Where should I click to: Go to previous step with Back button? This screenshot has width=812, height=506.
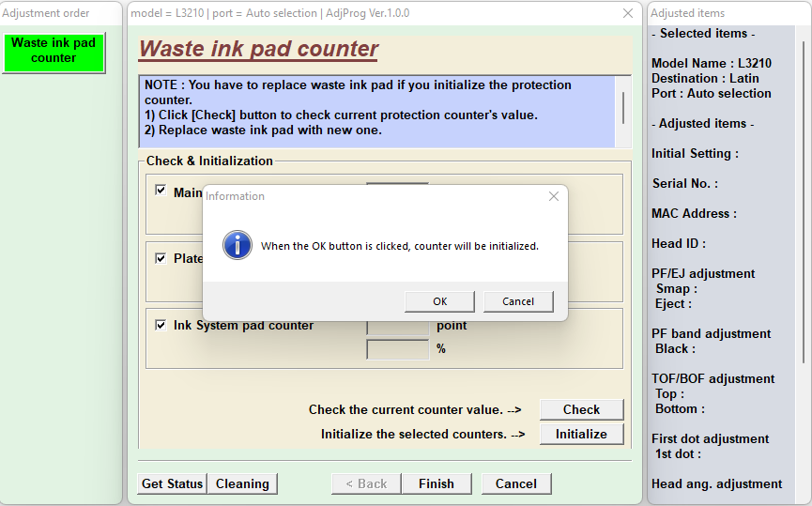tap(366, 483)
